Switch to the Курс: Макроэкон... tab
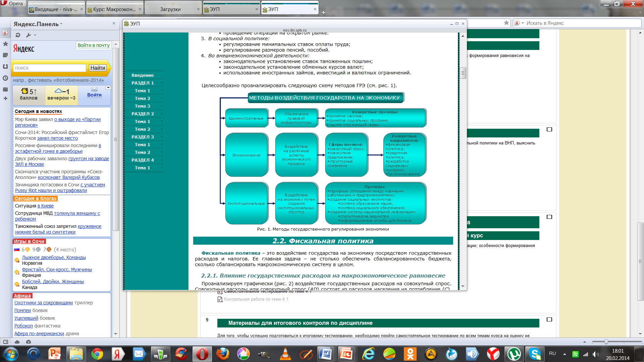The height and width of the screenshot is (362, 644). coord(115,9)
